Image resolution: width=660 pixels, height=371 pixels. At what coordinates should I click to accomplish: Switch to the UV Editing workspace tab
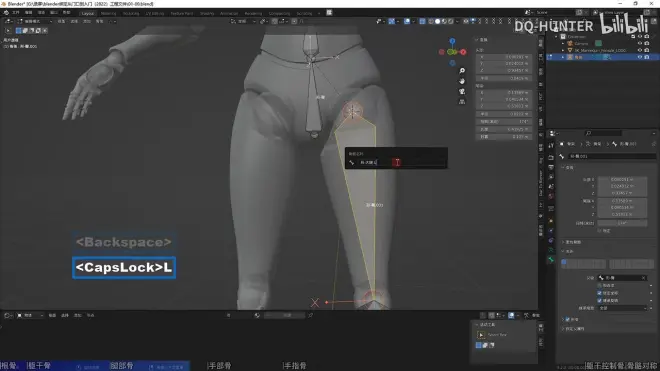point(154,13)
